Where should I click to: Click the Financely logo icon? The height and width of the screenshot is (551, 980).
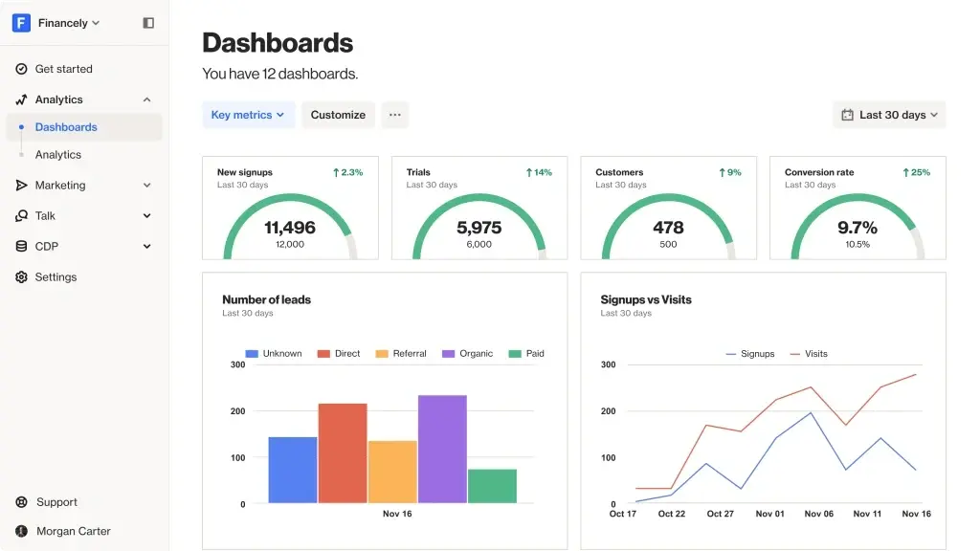pos(21,22)
